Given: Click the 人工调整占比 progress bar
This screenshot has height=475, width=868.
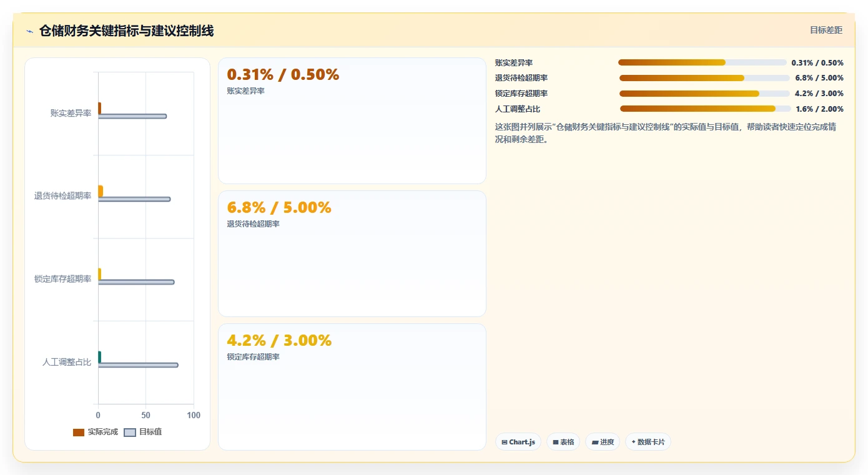Looking at the screenshot, I should 706,109.
